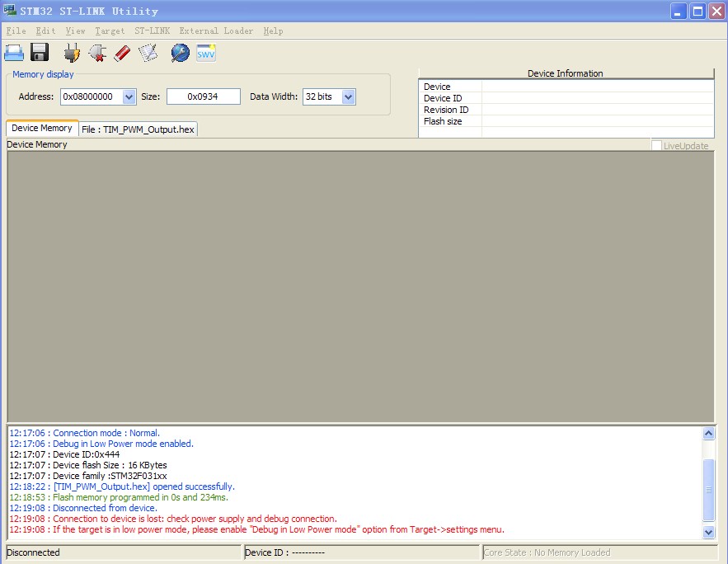The width and height of the screenshot is (728, 564).
Task: Toggle the LiveUpdate checkbox
Action: pyautogui.click(x=656, y=145)
